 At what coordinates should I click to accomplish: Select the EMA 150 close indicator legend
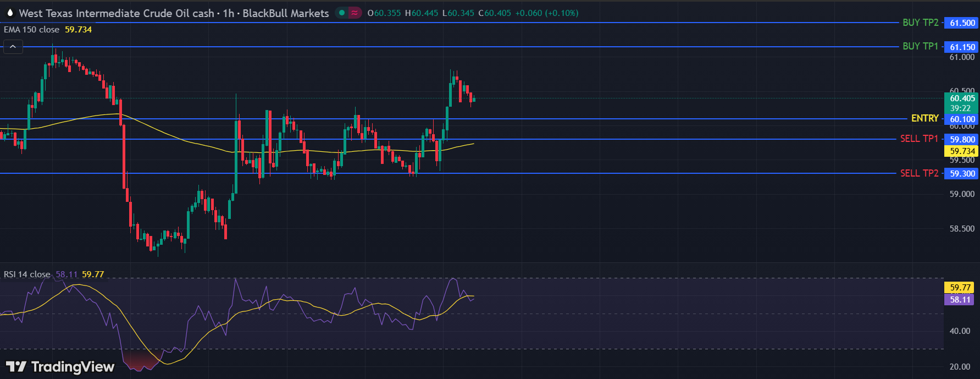(x=32, y=30)
